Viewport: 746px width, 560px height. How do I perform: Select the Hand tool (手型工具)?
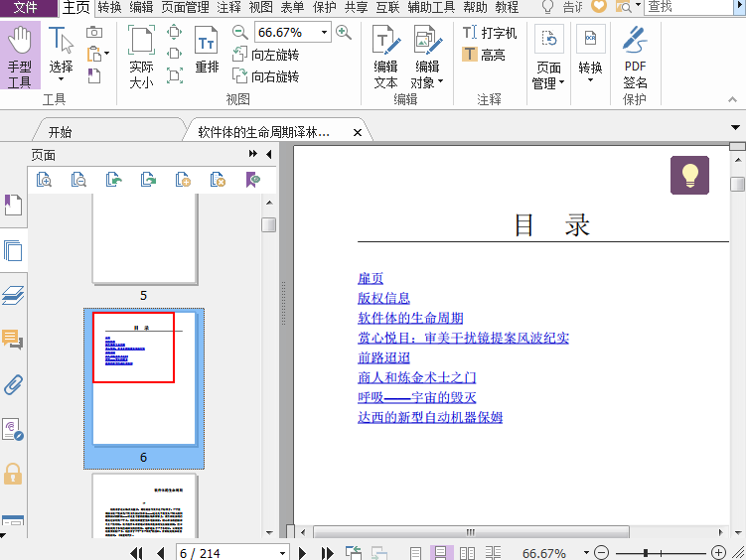(20, 56)
